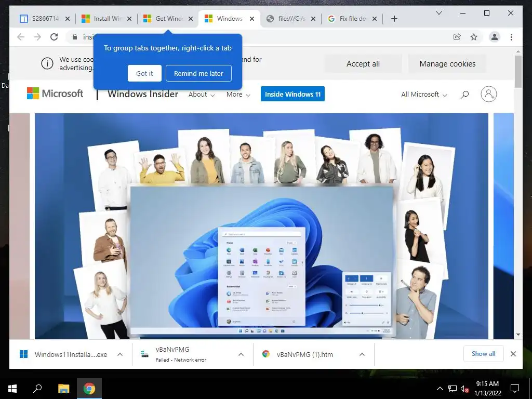Click the browser back arrow

pyautogui.click(x=21, y=37)
